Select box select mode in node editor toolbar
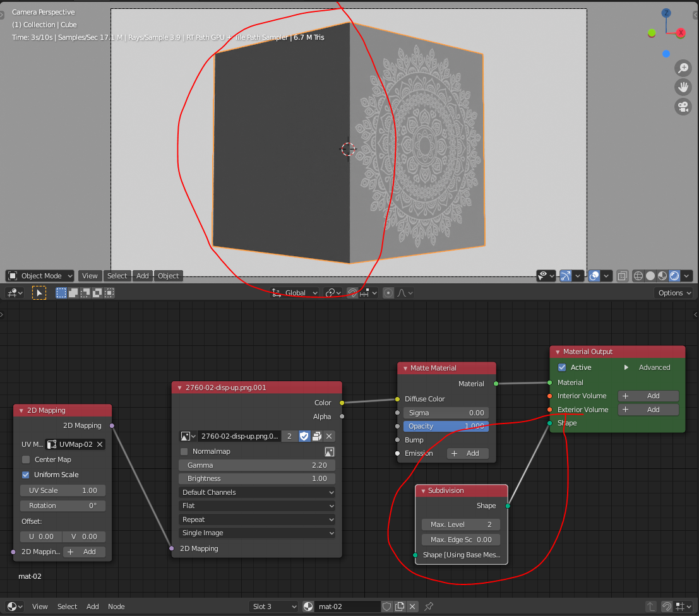 click(61, 292)
